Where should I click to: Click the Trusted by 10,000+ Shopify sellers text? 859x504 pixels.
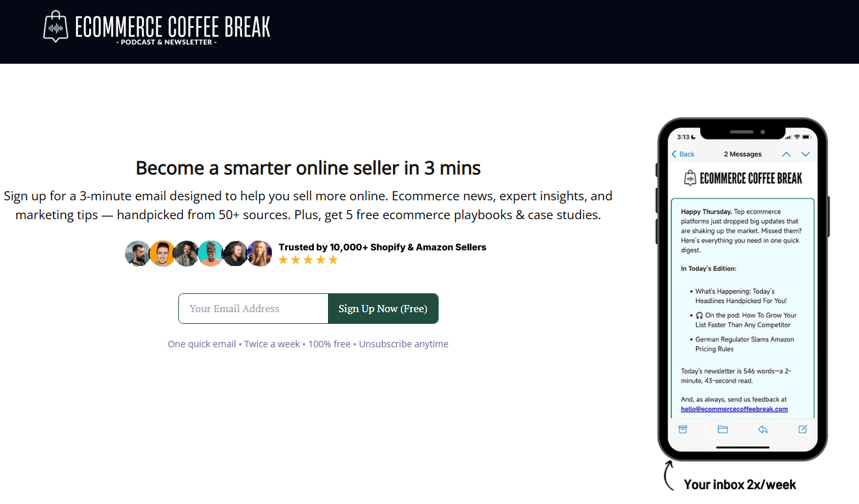coord(382,247)
